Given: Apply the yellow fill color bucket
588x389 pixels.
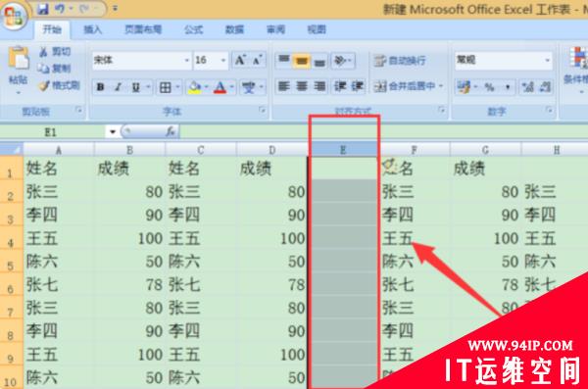Looking at the screenshot, I should click(195, 87).
